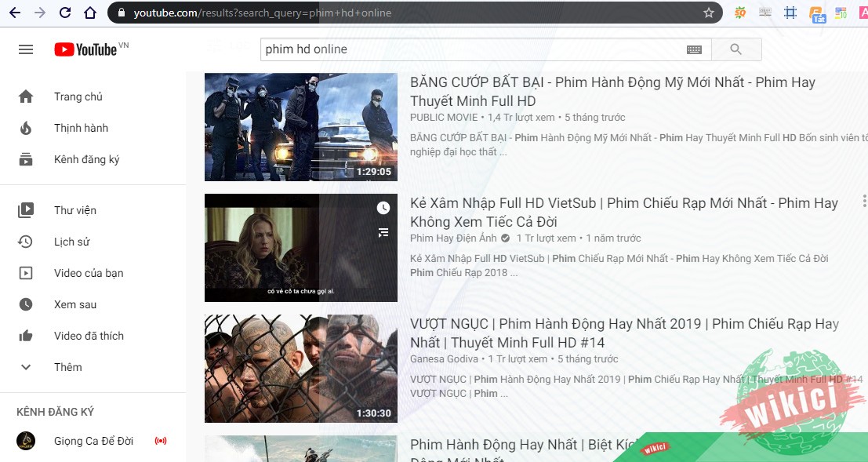Open Giọng Ca Để Đời channel

click(93, 441)
